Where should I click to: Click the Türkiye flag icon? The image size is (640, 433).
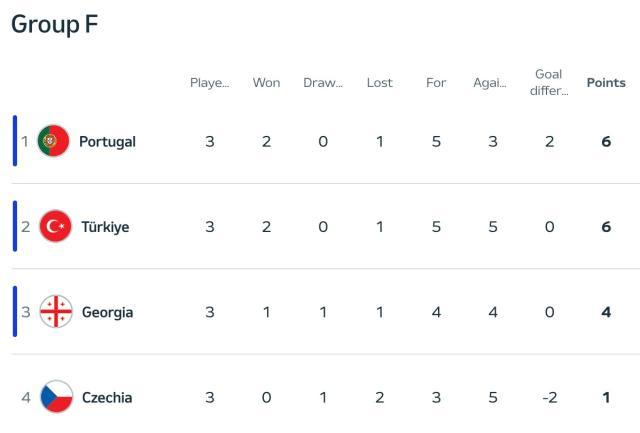[55, 227]
